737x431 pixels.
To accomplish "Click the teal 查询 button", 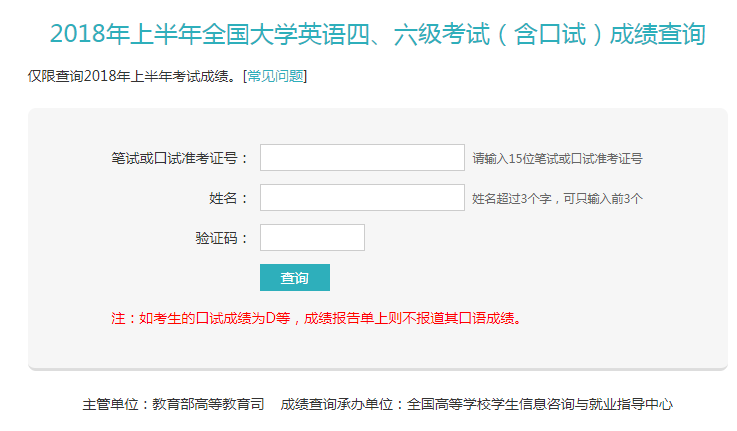I will point(295,277).
